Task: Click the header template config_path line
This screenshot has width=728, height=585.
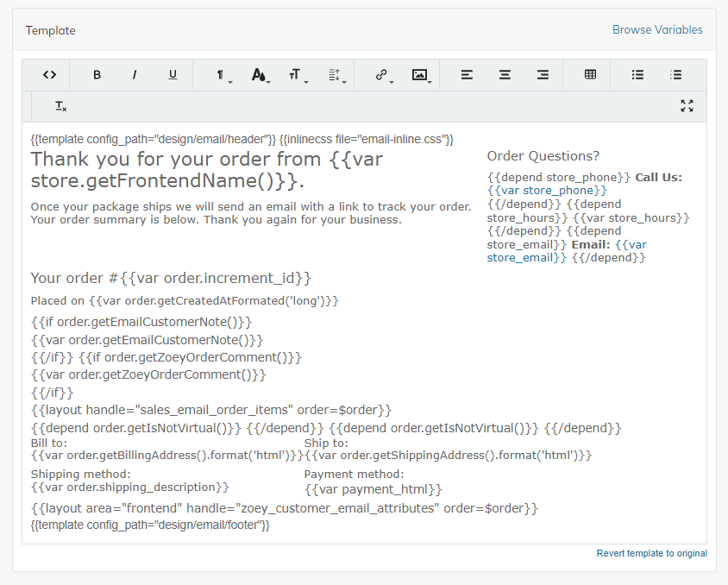Action: 154,139
